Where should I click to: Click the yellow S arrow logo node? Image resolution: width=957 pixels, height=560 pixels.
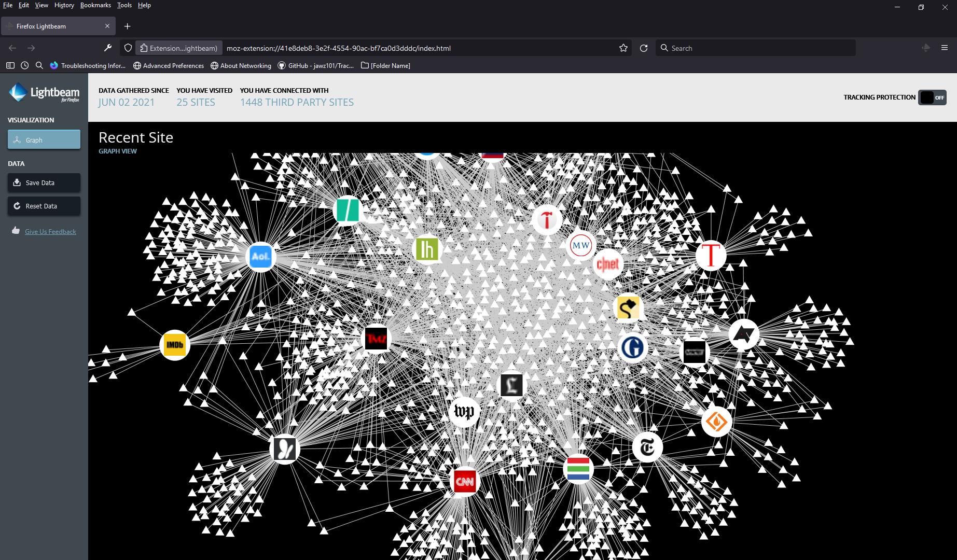(628, 308)
